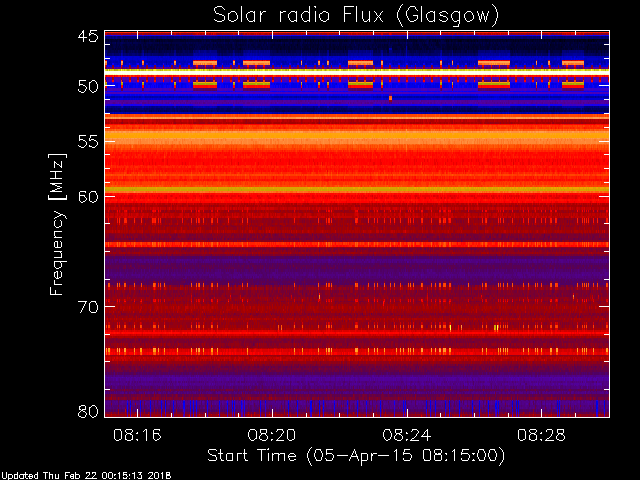Screen dimensions: 640x480
Task: Click the yellow-green band just below 60 MHz
Action: click(357, 190)
